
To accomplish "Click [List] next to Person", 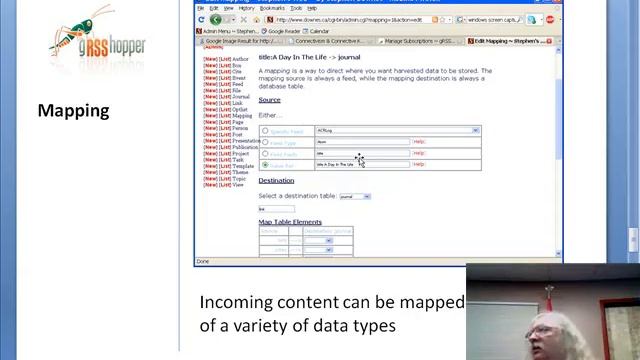I will pyautogui.click(x=225, y=128).
